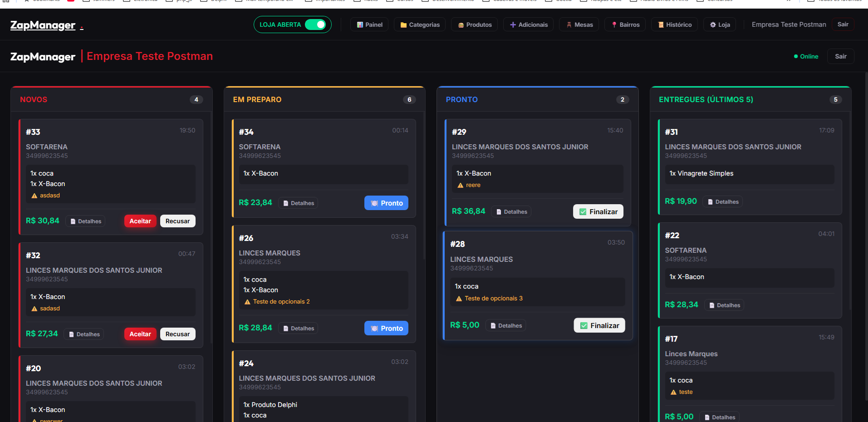Click order number #33
Screen dimensions: 868x422
point(33,132)
